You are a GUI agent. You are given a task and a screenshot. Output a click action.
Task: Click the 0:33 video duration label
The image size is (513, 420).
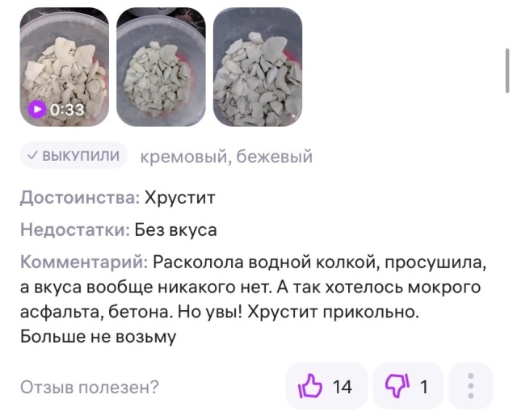pyautogui.click(x=67, y=110)
